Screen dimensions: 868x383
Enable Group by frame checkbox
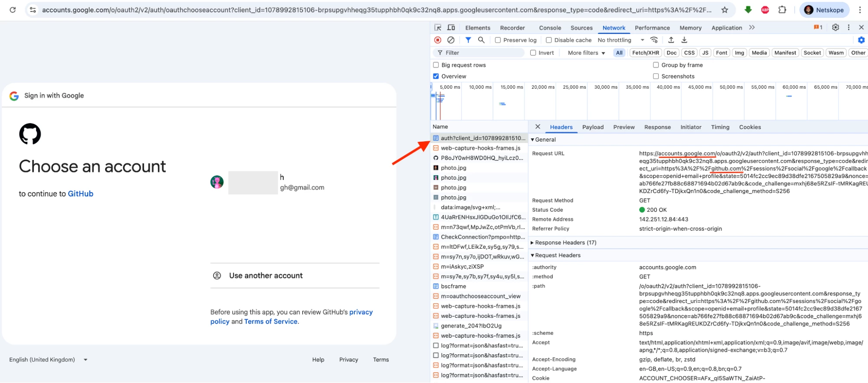(x=656, y=65)
